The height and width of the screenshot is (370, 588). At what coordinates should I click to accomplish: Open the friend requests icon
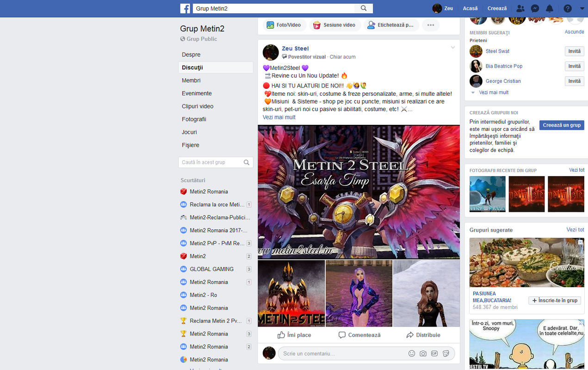click(x=520, y=8)
